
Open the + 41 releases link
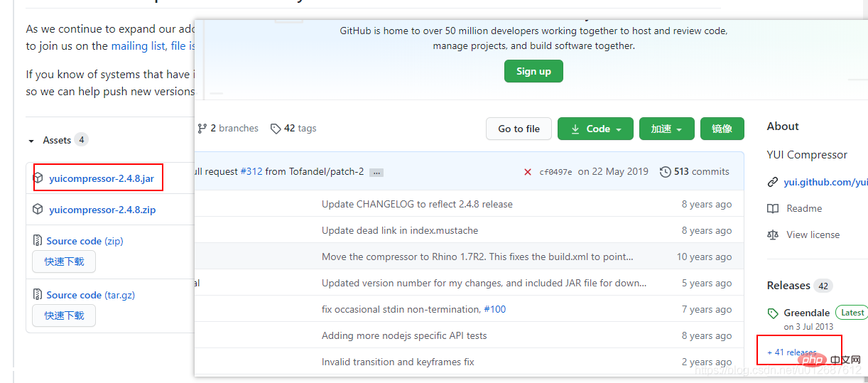(792, 352)
